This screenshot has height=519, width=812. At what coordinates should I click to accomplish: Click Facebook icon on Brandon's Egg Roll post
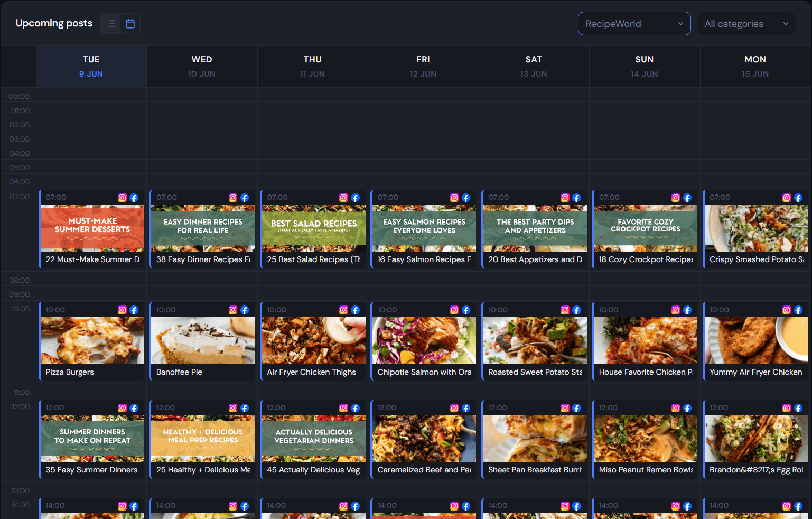pos(798,408)
